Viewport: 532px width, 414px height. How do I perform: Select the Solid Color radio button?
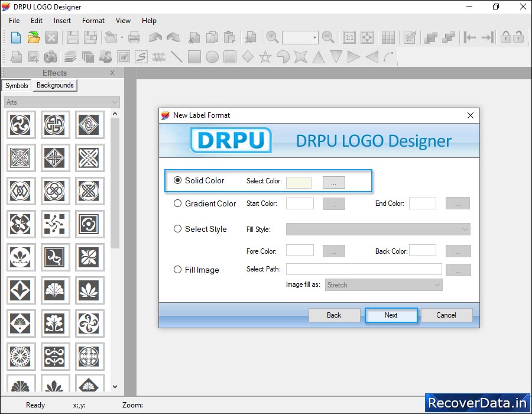click(177, 180)
